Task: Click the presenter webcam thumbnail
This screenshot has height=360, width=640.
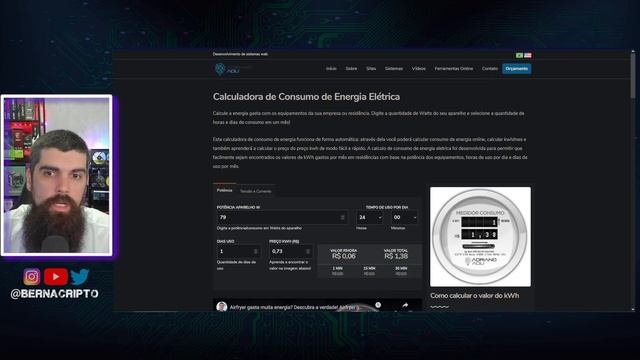Action: pyautogui.click(x=57, y=176)
